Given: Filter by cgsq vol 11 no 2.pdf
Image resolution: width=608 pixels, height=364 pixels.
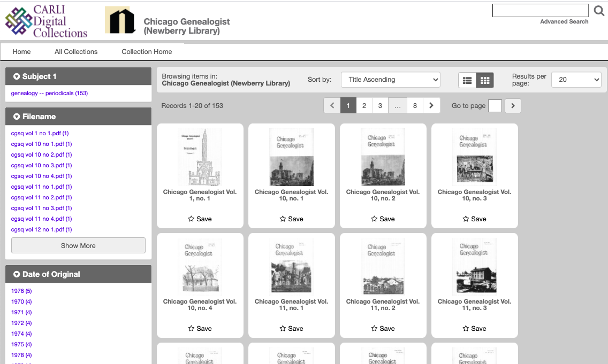Looking at the screenshot, I should 42,197.
